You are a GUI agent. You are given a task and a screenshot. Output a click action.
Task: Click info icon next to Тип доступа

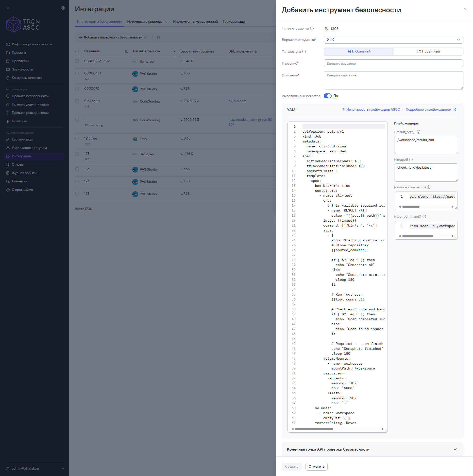[304, 52]
